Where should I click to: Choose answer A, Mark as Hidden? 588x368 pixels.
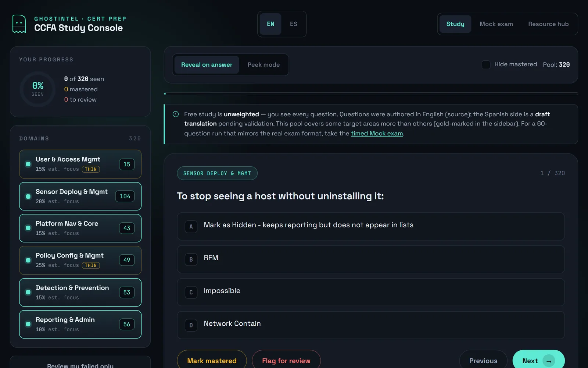pyautogui.click(x=371, y=226)
